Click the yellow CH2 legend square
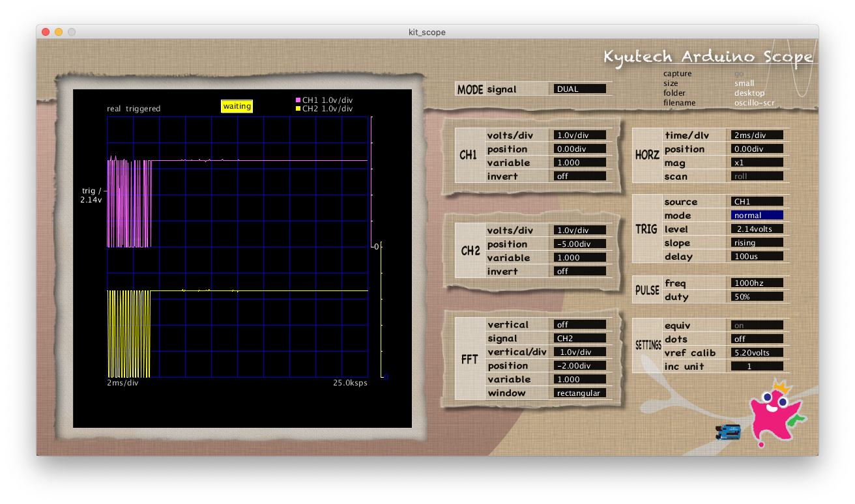Image resolution: width=855 pixels, height=504 pixels. pos(298,109)
